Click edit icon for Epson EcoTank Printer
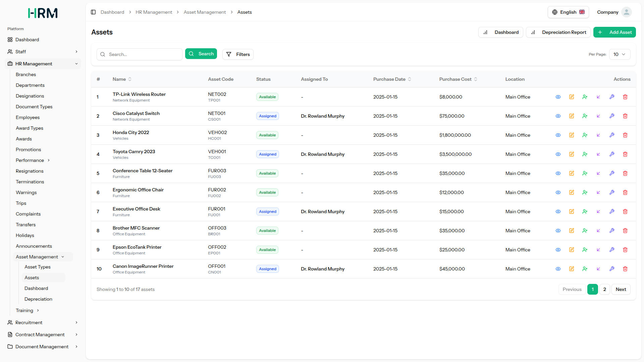 coord(572,250)
